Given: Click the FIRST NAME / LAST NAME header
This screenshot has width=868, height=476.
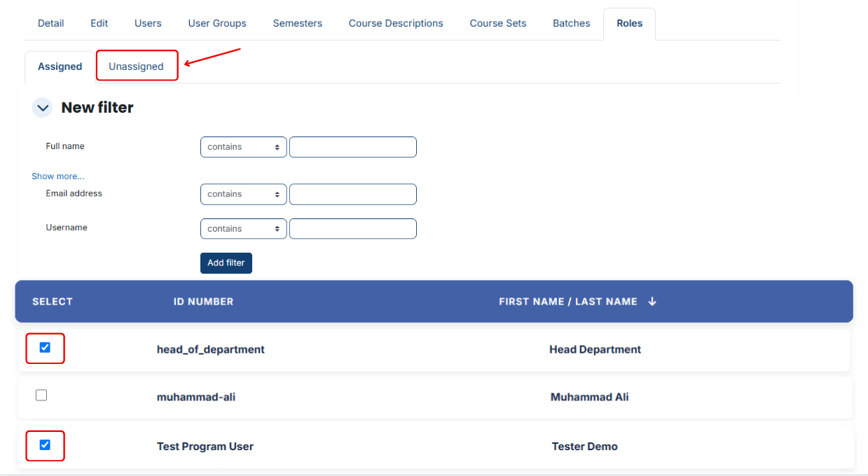Looking at the screenshot, I should click(568, 302).
